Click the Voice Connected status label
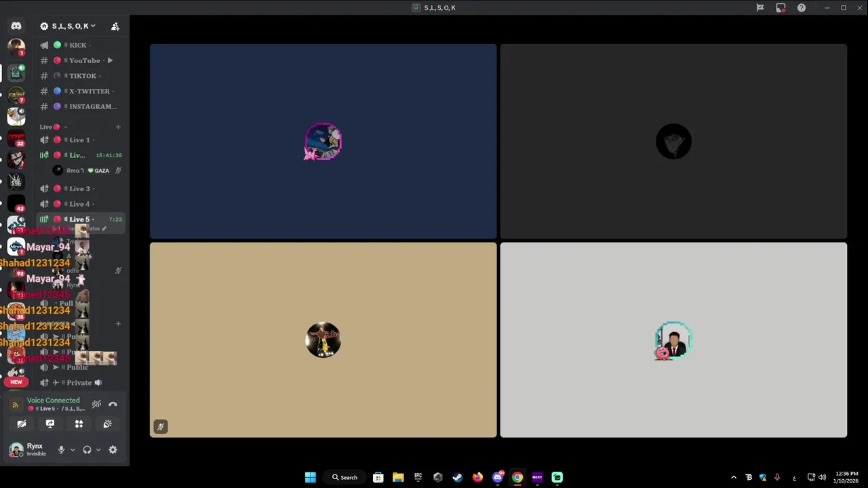Image resolution: width=868 pixels, height=488 pixels. point(53,401)
